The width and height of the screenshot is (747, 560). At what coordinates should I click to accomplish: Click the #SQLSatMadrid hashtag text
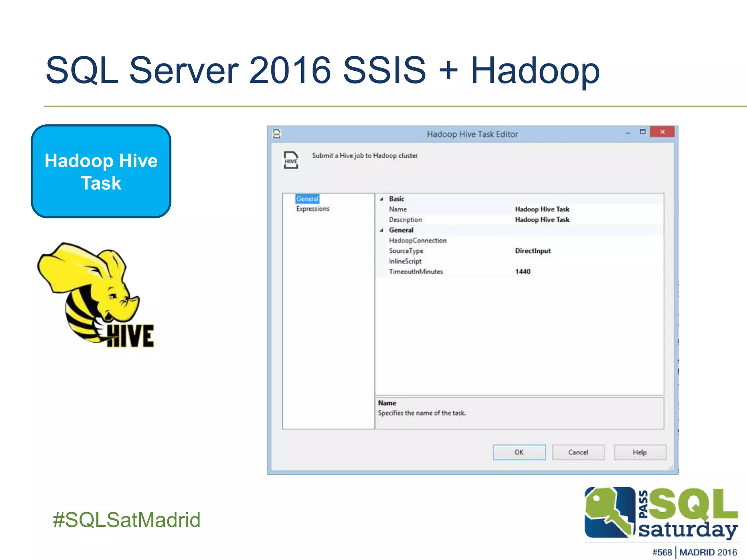click(127, 520)
